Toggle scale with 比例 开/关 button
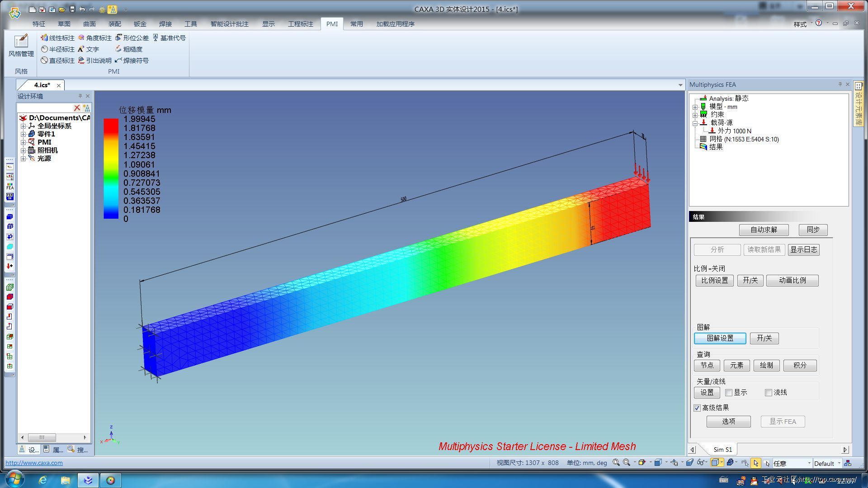868x488 pixels. point(750,281)
